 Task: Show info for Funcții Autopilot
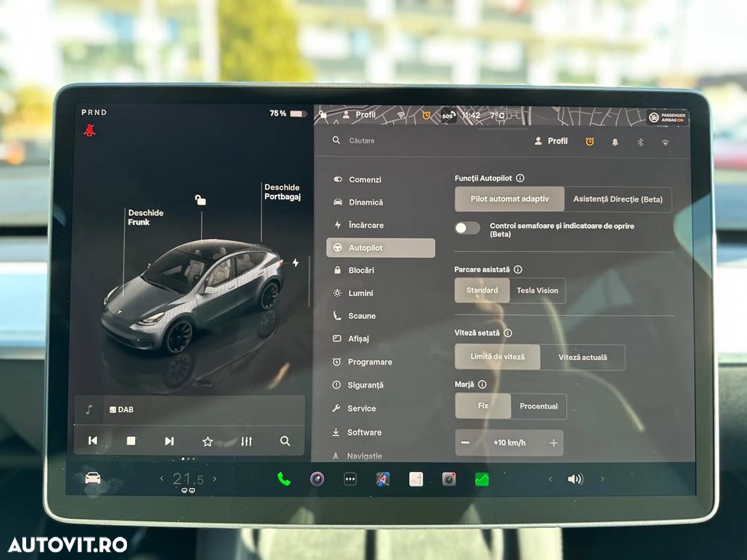520,178
